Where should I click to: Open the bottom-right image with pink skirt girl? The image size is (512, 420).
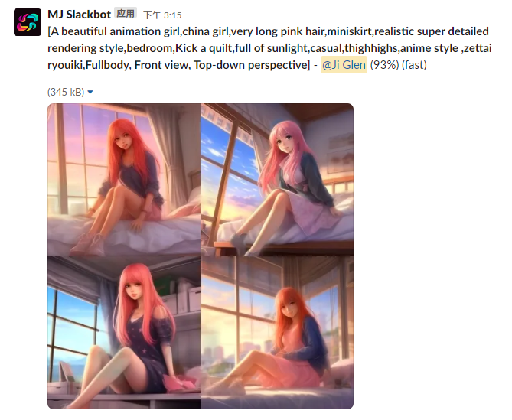(x=277, y=333)
